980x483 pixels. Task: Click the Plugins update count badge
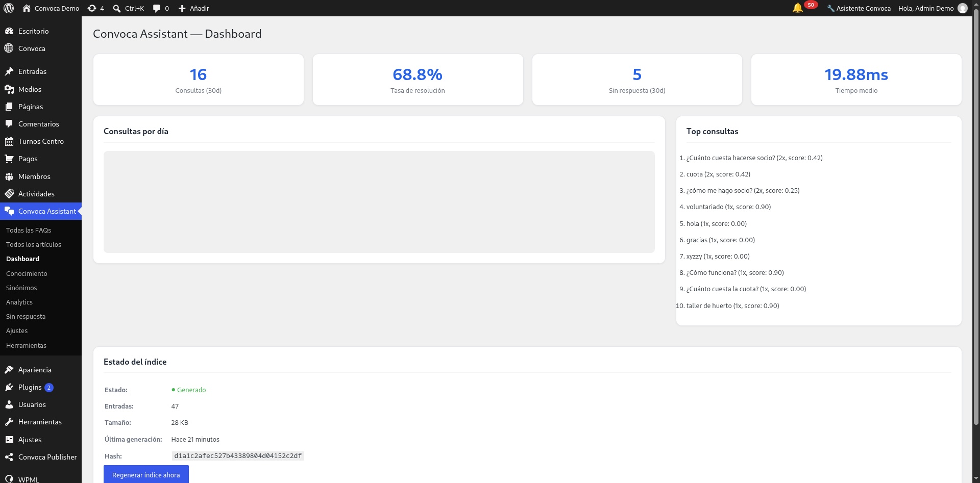click(x=49, y=388)
